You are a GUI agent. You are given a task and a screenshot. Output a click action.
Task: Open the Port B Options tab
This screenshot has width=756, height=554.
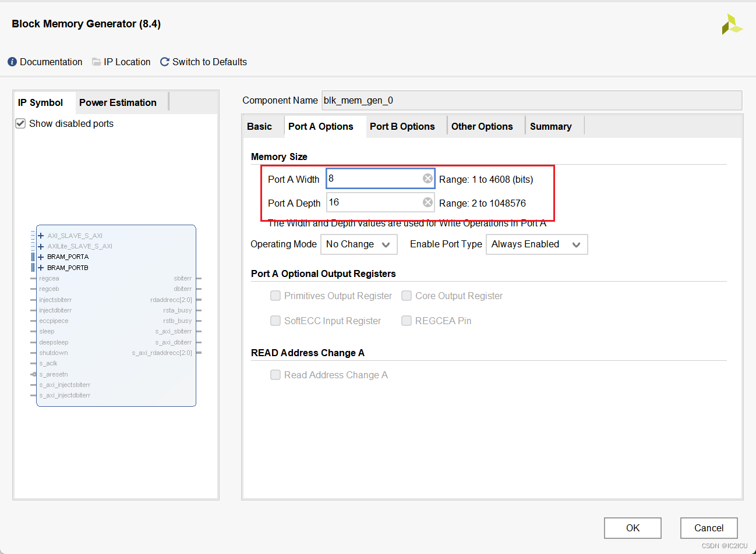point(402,126)
